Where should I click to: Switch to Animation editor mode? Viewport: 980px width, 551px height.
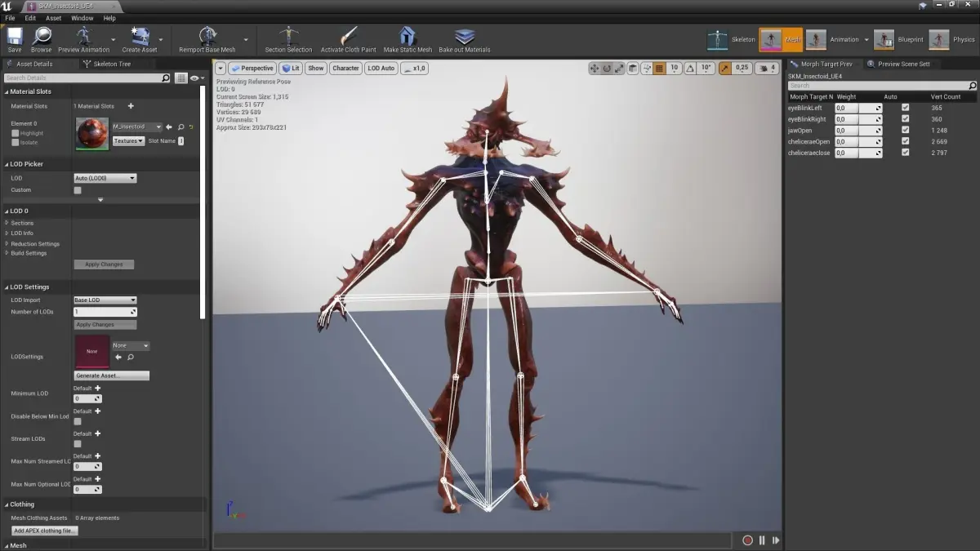coord(832,39)
